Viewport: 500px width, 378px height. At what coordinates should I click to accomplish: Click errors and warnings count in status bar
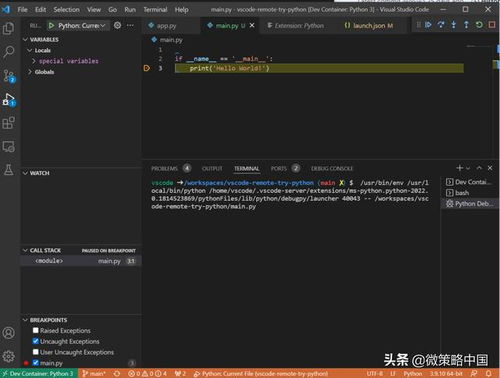[x=147, y=374]
